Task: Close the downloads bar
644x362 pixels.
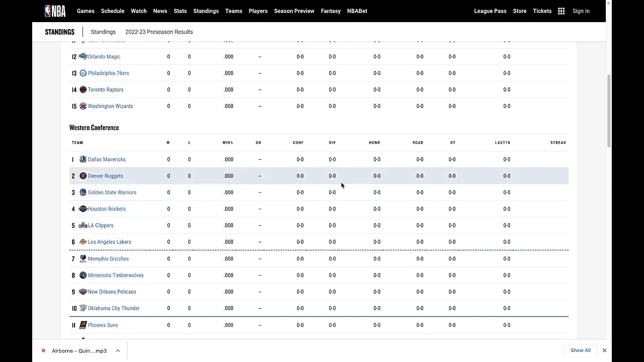Action: click(x=604, y=350)
